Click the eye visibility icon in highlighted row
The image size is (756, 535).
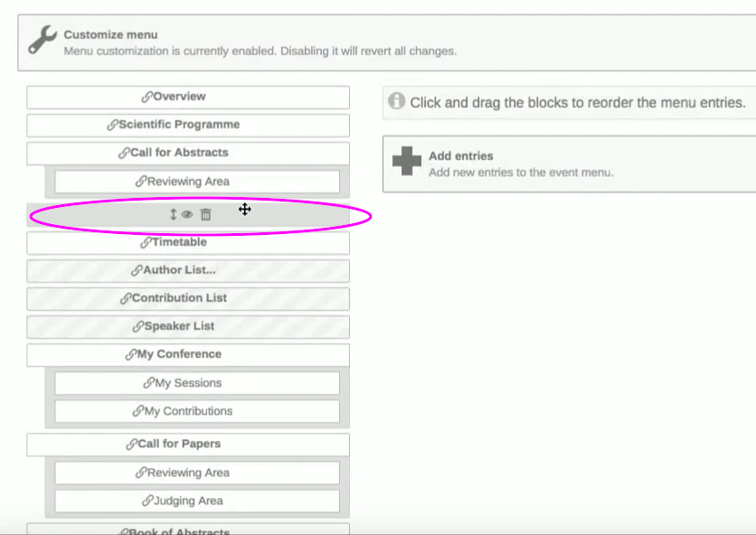tap(187, 214)
